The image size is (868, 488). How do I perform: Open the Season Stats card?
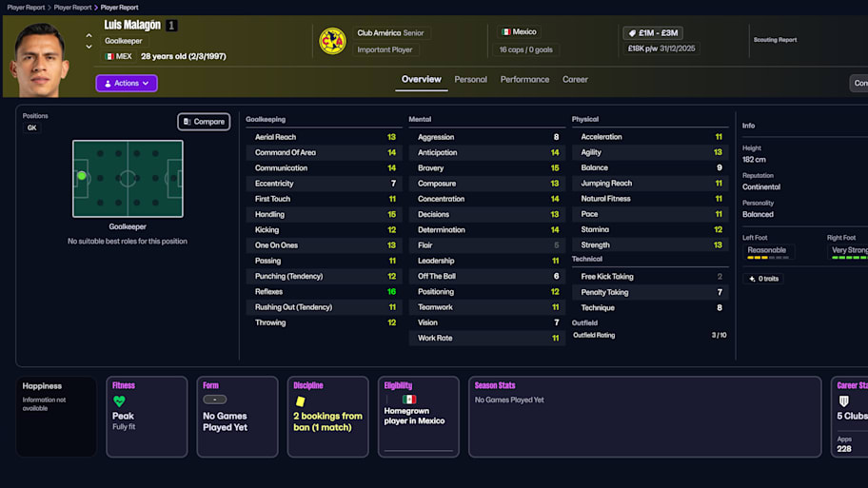[x=645, y=417]
